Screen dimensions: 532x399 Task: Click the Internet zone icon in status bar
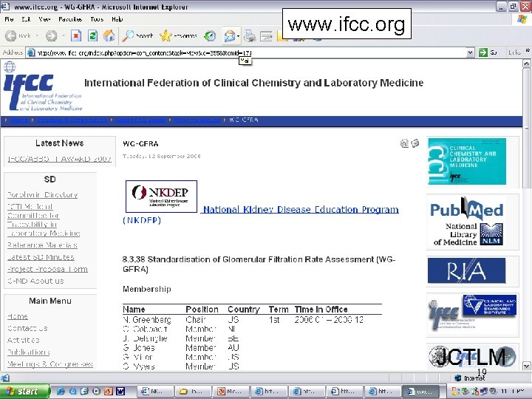tap(458, 378)
